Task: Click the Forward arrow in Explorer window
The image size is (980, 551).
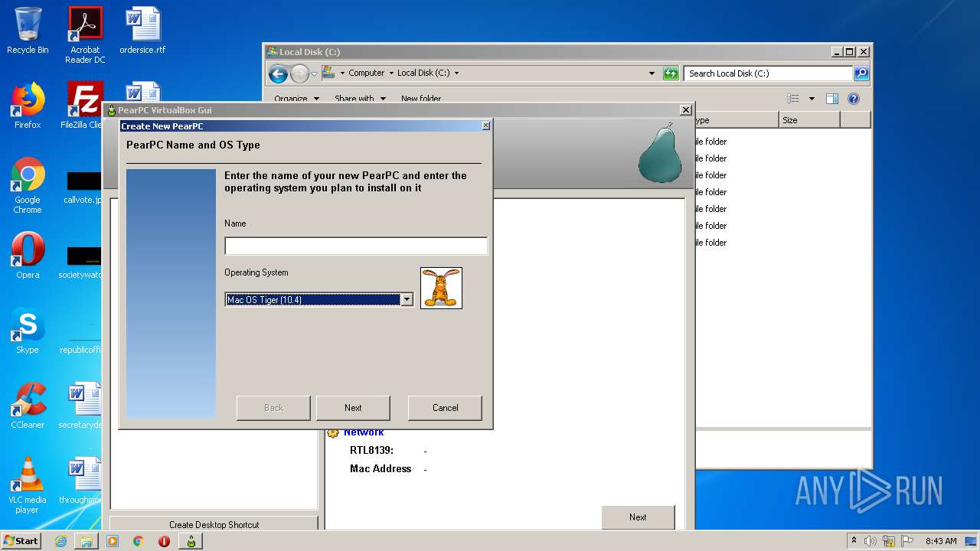Action: [x=299, y=73]
